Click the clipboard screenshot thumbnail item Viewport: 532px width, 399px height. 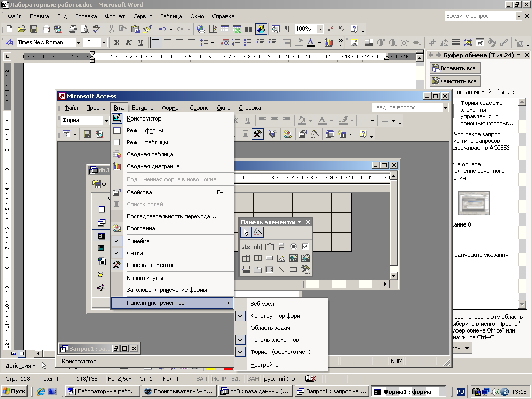pyautogui.click(x=474, y=203)
